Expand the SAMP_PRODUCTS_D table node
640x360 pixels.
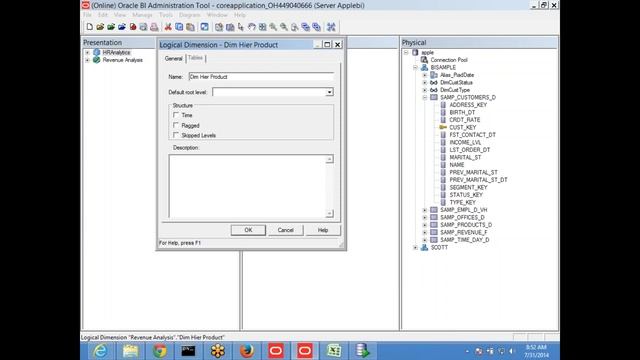(425, 225)
